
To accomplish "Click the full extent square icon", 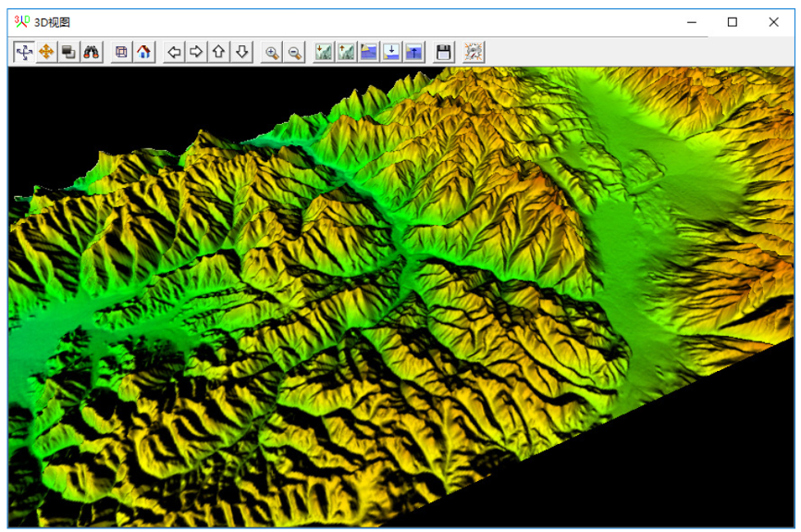I will [121, 53].
